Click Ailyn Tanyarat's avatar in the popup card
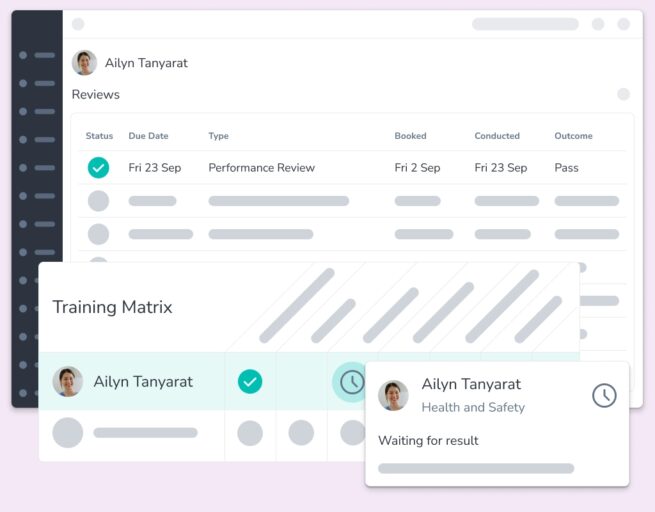 (393, 396)
